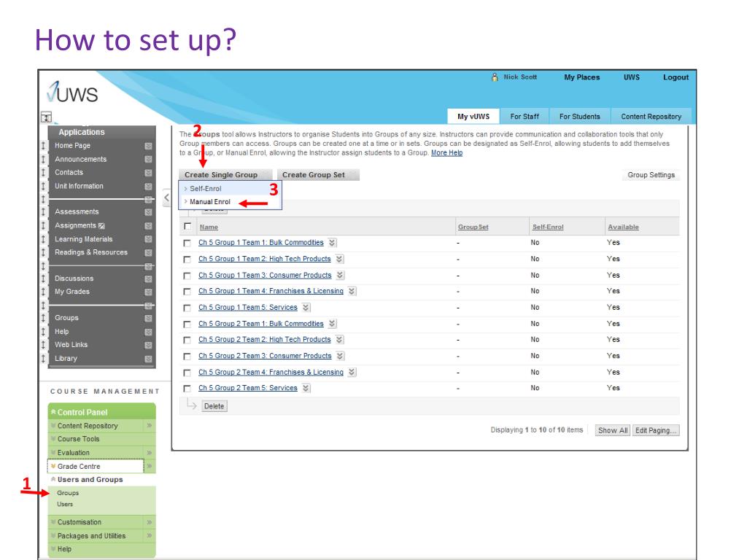This screenshot has height=560, width=747.
Task: Click the icon right of Web Links
Action: 148,345
